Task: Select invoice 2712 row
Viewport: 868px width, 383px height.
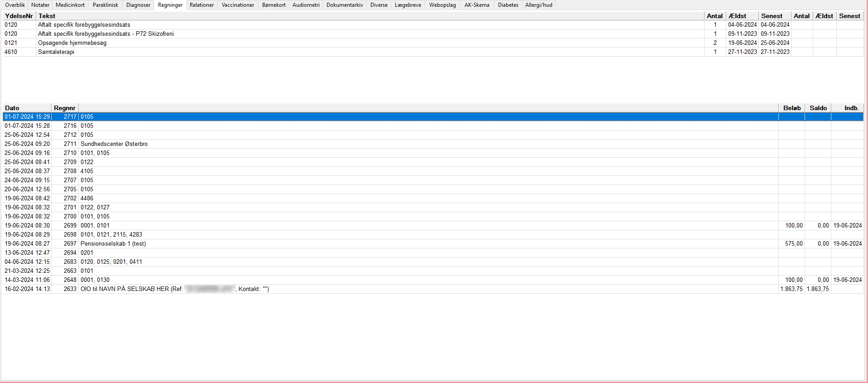Action: tap(433, 135)
